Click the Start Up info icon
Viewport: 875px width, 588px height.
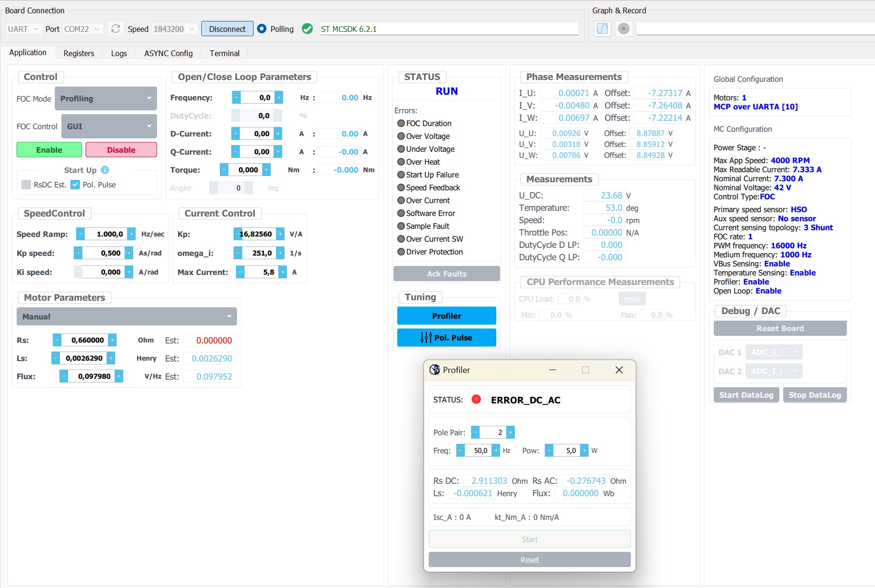click(x=104, y=170)
